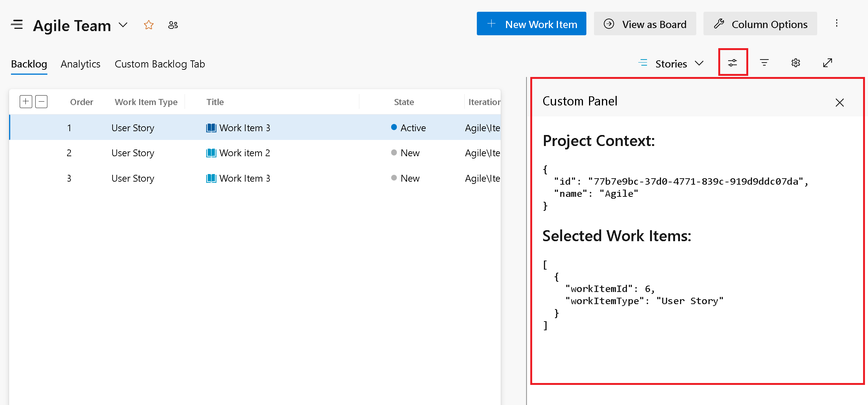Click the View as Board button
The height and width of the screenshot is (405, 868).
pos(645,24)
